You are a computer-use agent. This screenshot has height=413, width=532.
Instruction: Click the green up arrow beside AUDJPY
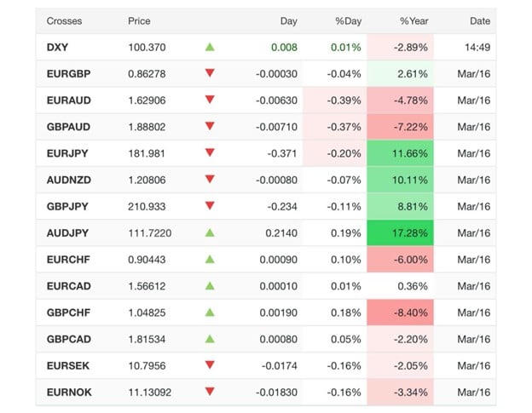pos(210,232)
